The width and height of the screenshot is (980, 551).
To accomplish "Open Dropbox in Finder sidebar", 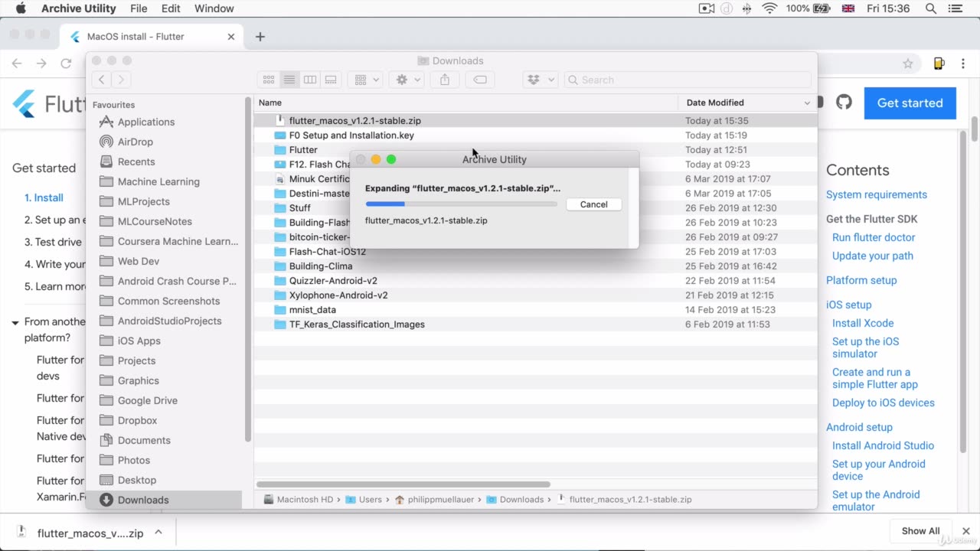I will pos(137,420).
